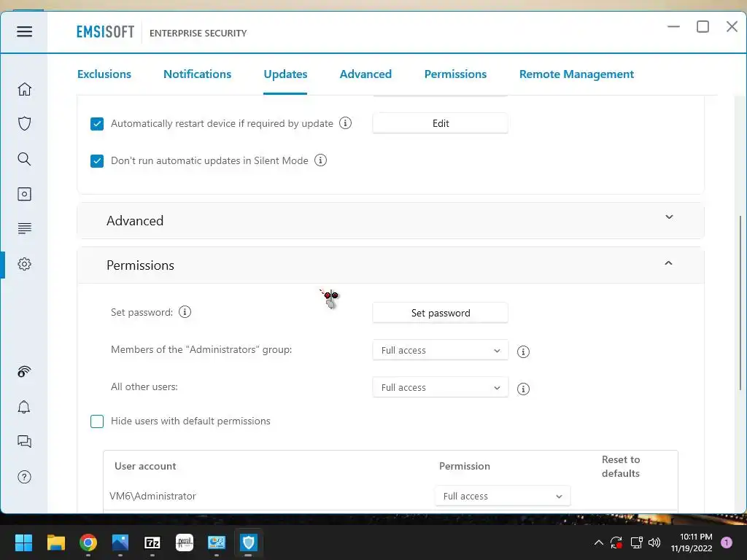Viewport: 747px width, 560px height.
Task: Open the Quarantine icon in sidebar
Action: point(24,194)
